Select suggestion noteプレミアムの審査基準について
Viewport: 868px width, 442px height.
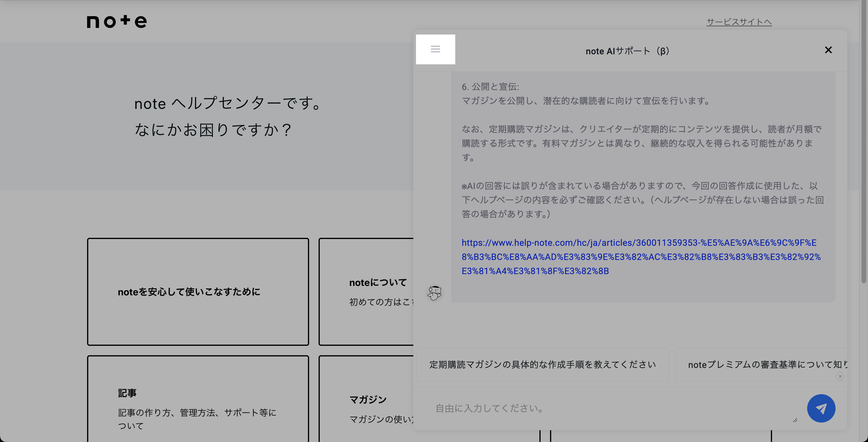761,365
